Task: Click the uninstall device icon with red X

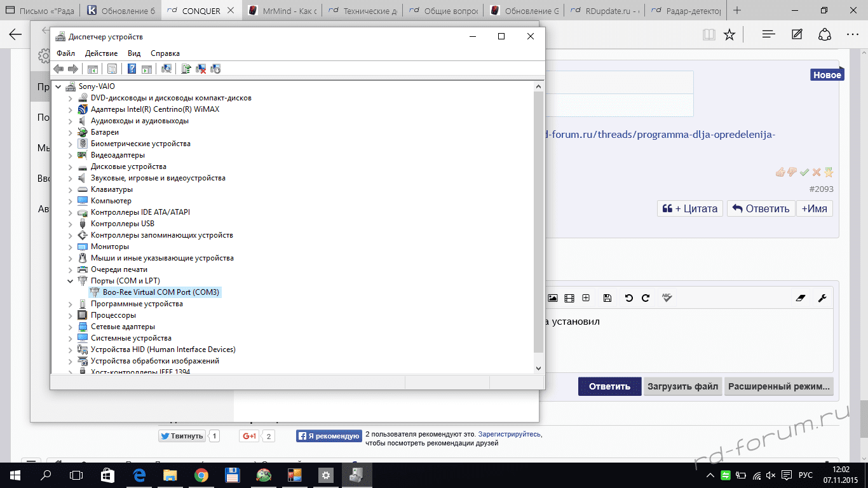Action: click(201, 69)
